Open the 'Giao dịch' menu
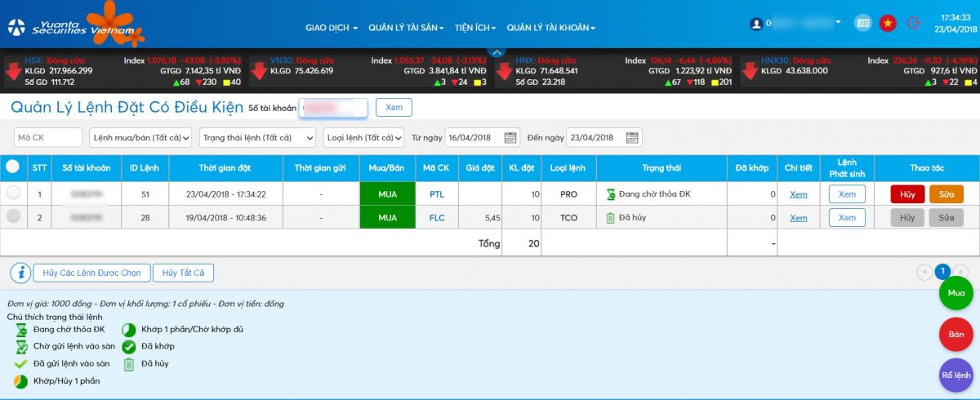 tap(332, 28)
